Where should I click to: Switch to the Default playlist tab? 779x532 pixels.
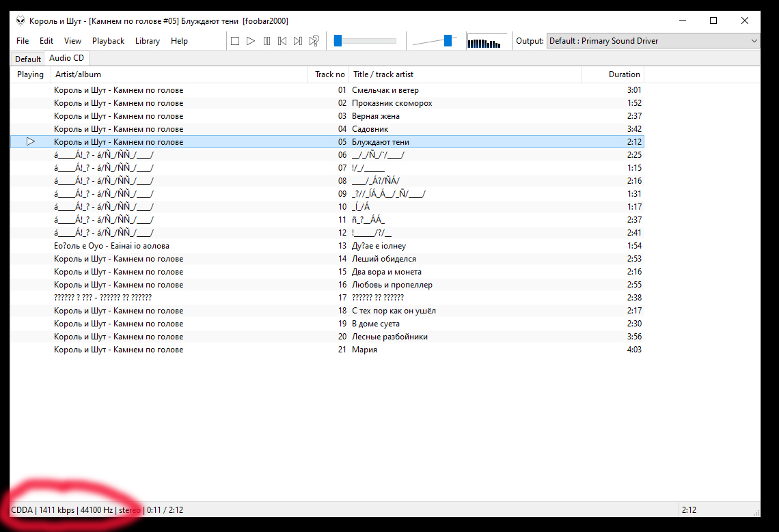28,59
